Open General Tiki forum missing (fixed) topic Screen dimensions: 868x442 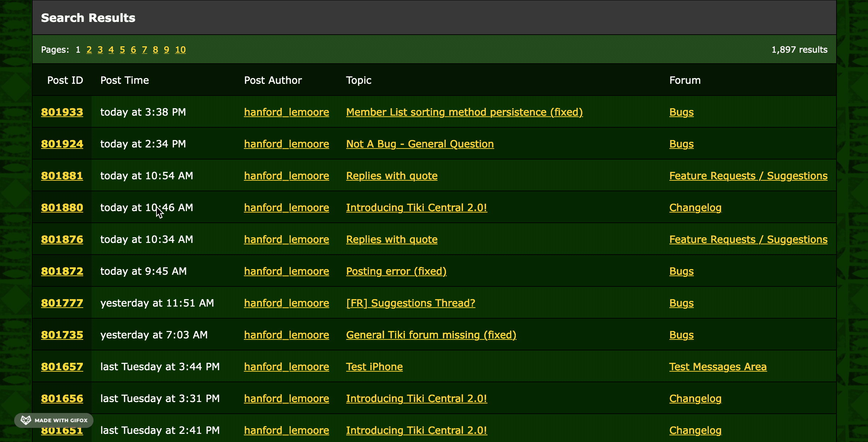pos(431,335)
